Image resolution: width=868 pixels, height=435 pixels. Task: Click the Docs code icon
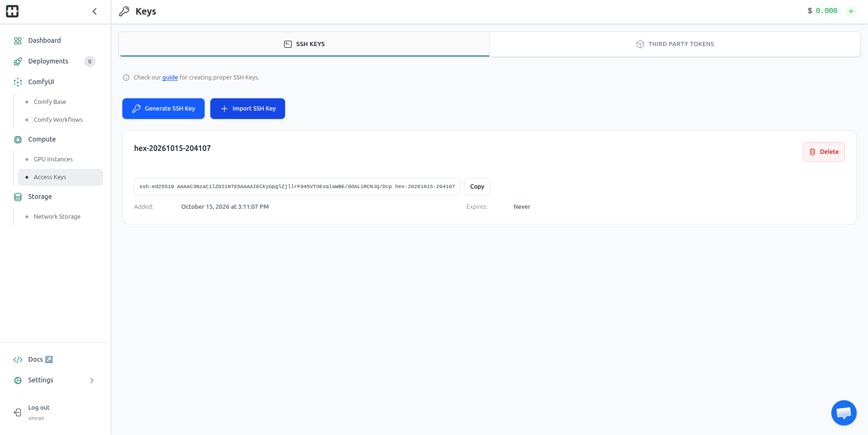click(x=18, y=360)
